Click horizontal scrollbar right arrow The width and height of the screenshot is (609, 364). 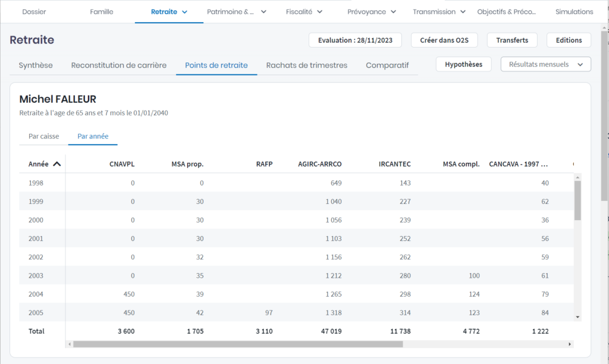point(570,344)
